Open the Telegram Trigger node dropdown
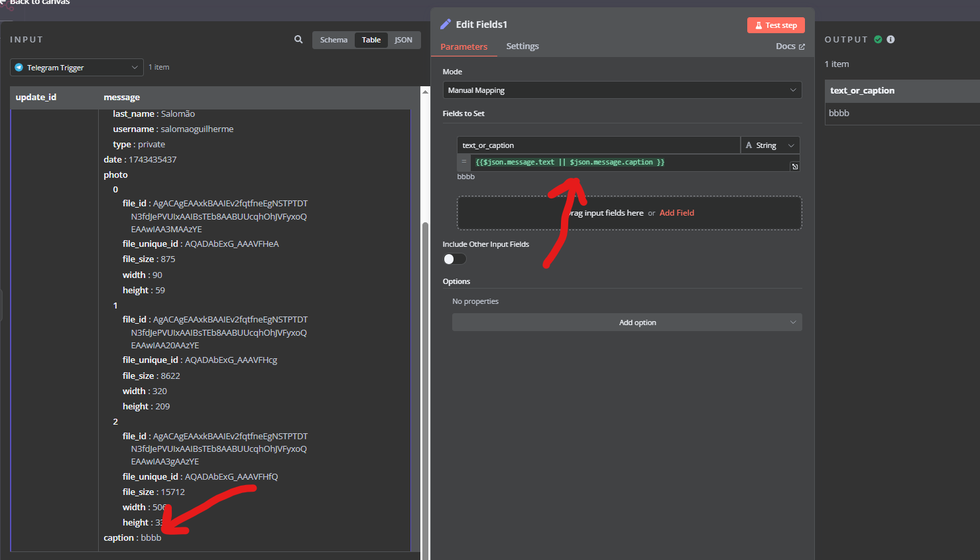The width and height of the screenshot is (980, 560). pyautogui.click(x=76, y=68)
